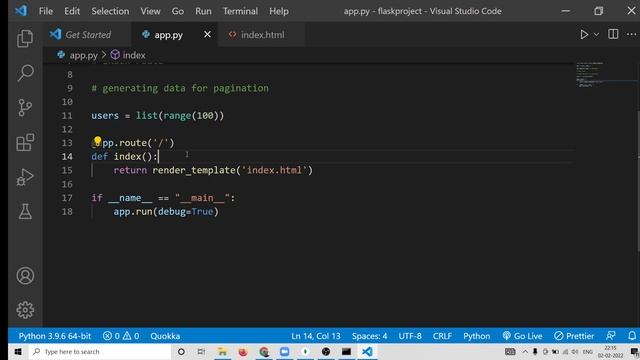Open the Search view in activity bar
The height and width of the screenshot is (360, 640).
[x=25, y=73]
